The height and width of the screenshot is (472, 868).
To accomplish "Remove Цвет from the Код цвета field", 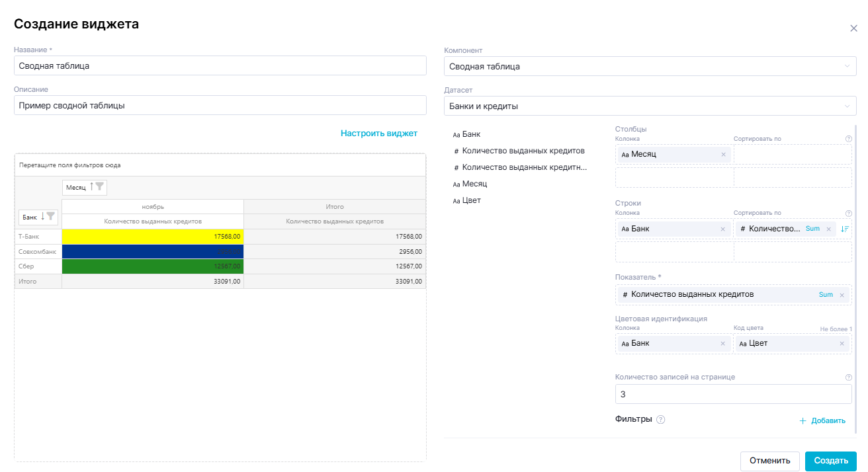I will (842, 344).
